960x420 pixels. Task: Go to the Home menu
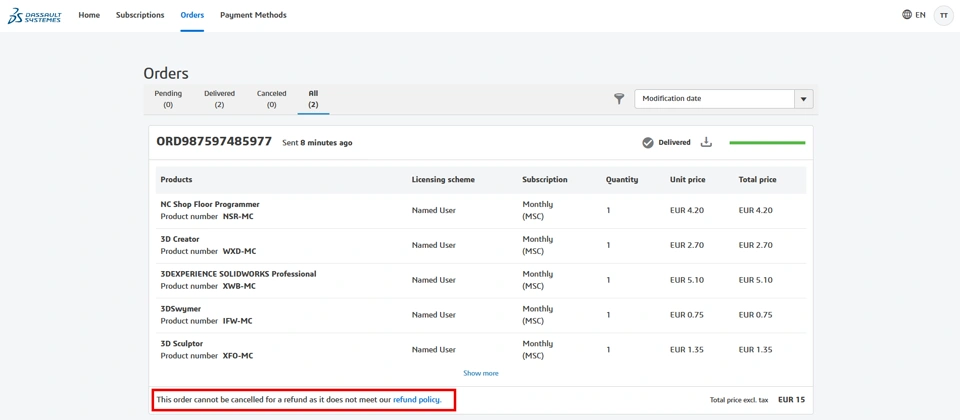pyautogui.click(x=89, y=15)
